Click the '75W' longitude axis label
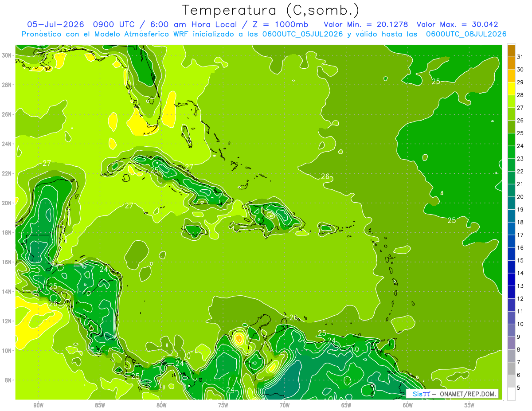 coord(223,405)
